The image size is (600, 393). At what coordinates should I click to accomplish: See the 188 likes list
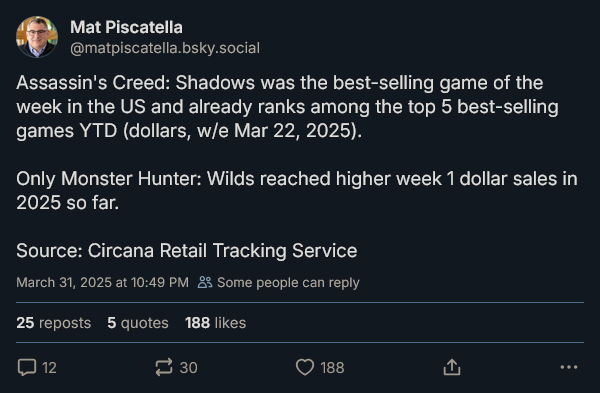215,323
